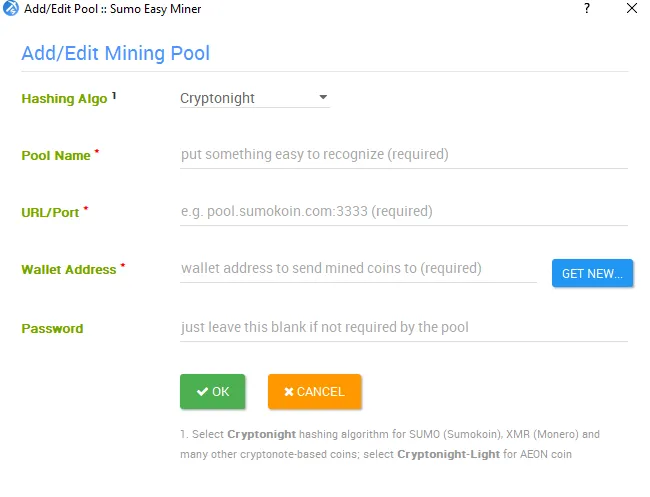The image size is (650, 497).
Task: Focus the Pool Name input field
Action: (404, 155)
